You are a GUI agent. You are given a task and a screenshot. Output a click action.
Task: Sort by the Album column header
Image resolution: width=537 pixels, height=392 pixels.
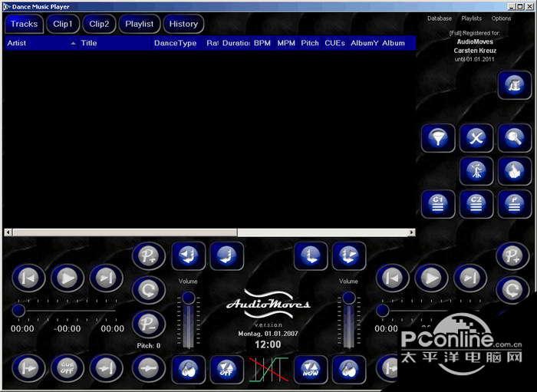point(397,43)
